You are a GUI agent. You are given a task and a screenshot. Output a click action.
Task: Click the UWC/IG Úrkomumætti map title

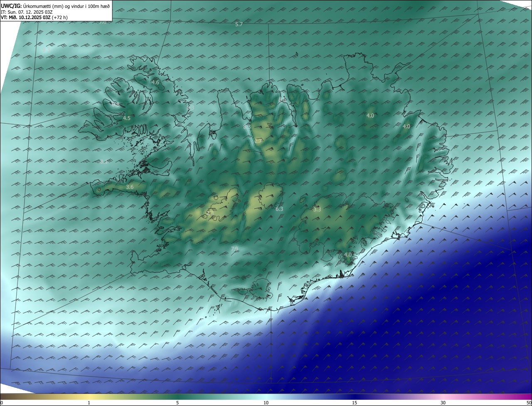55,6
